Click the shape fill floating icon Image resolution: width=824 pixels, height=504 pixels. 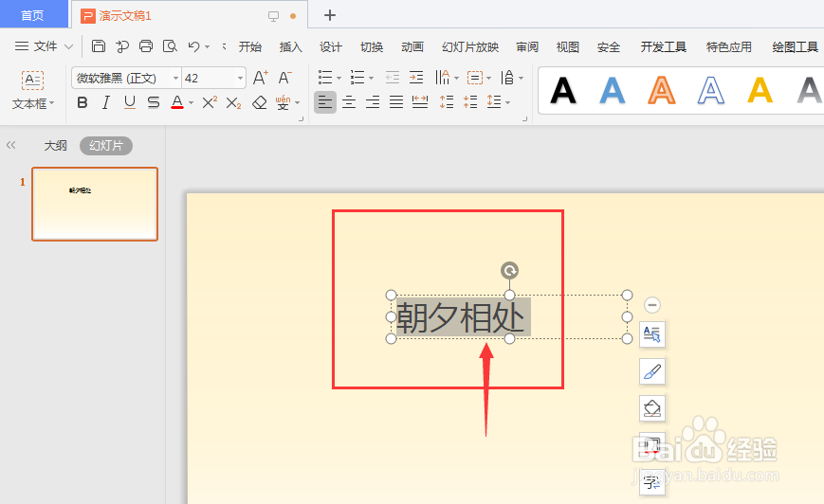[652, 408]
